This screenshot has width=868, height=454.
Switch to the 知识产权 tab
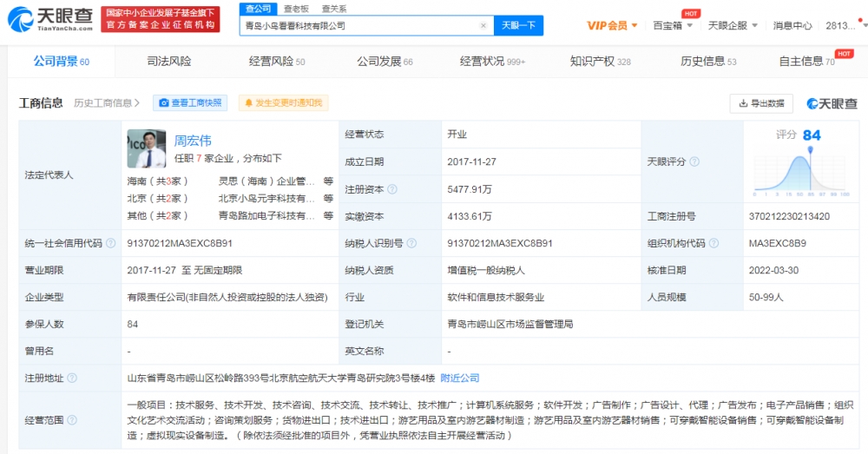600,61
